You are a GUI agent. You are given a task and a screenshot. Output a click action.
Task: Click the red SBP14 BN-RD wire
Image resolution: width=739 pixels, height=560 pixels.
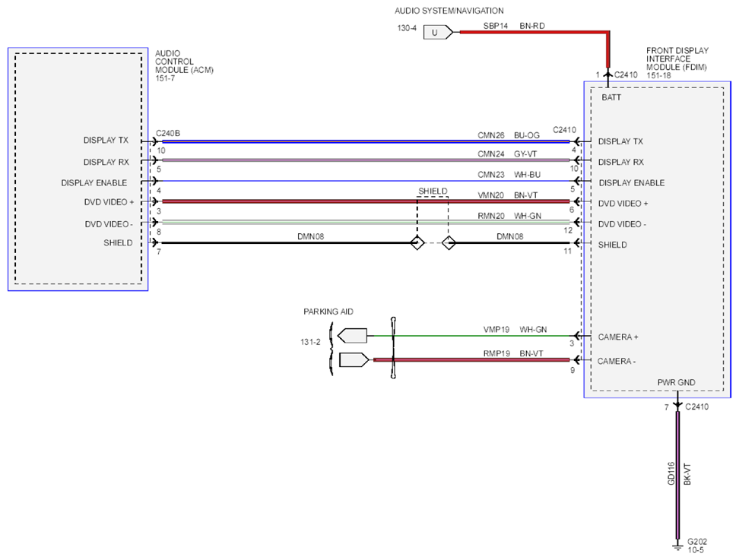click(532, 32)
